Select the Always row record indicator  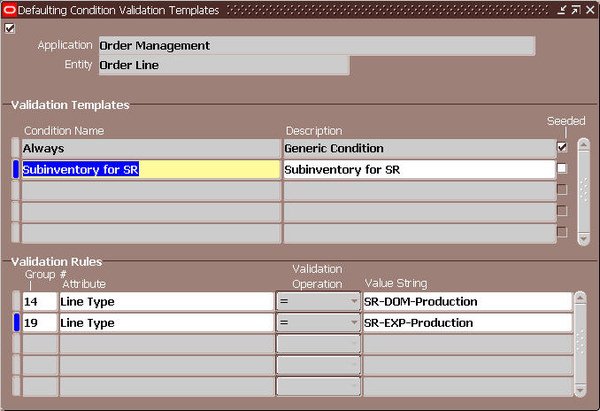(x=16, y=148)
